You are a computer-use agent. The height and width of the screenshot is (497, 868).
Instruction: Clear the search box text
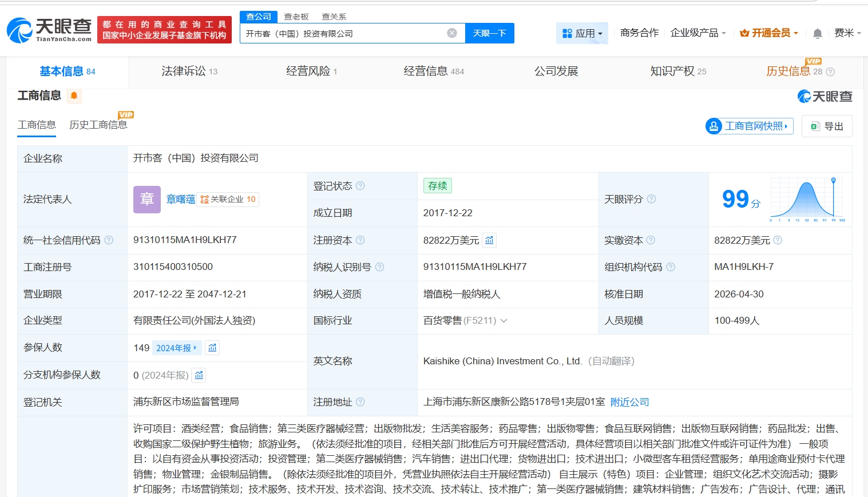(452, 33)
